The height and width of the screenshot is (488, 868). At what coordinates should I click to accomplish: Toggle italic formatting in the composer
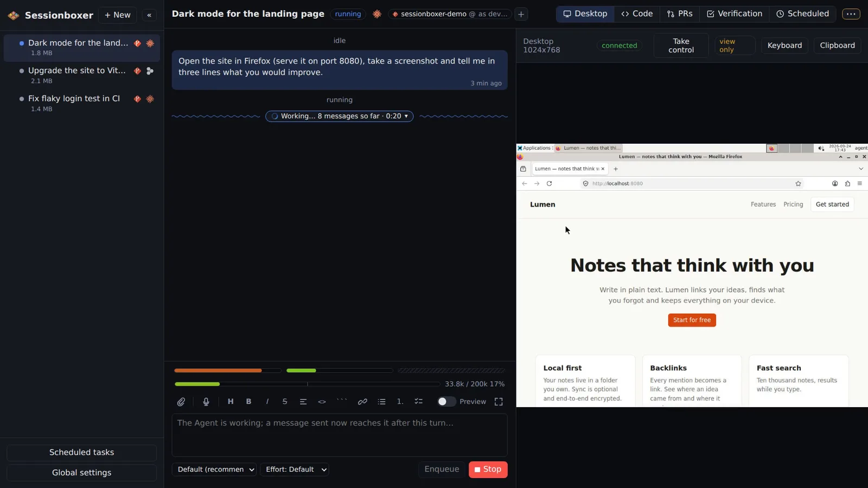[x=267, y=402]
